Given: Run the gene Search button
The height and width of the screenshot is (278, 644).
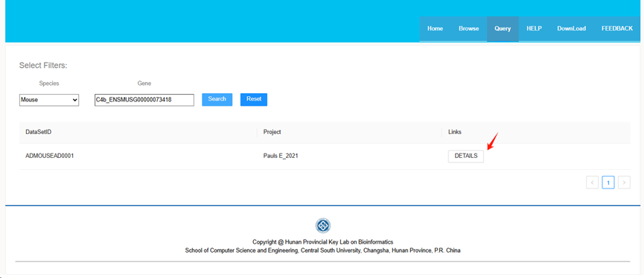Looking at the screenshot, I should [217, 100].
